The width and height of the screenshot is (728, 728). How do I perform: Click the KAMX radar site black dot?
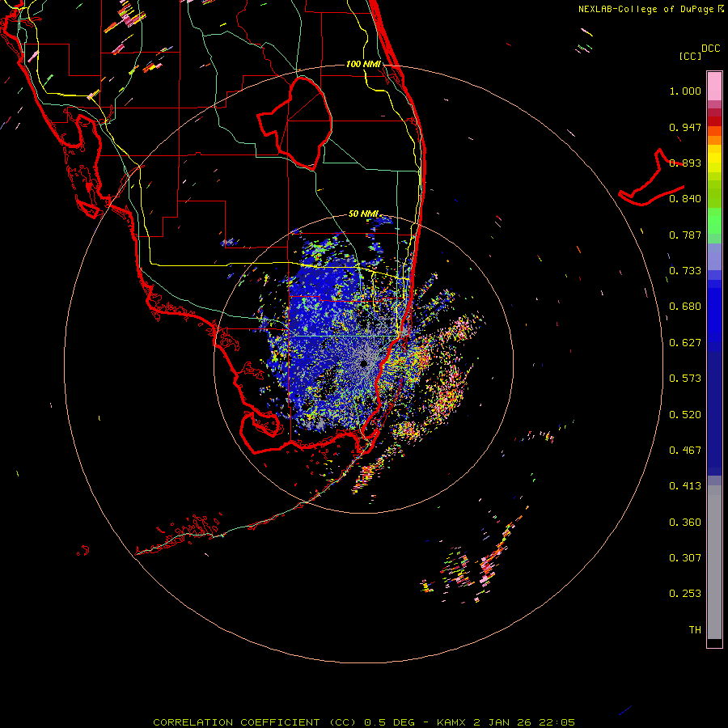click(364, 363)
